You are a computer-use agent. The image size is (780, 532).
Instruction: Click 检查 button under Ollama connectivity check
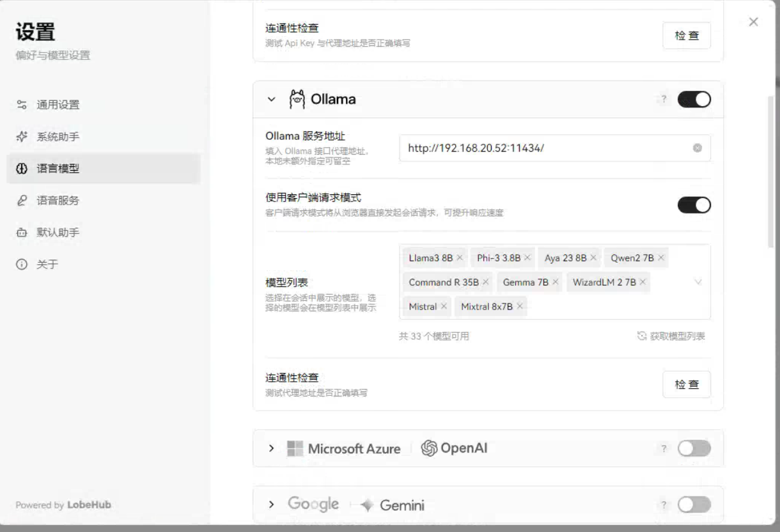[x=687, y=384]
